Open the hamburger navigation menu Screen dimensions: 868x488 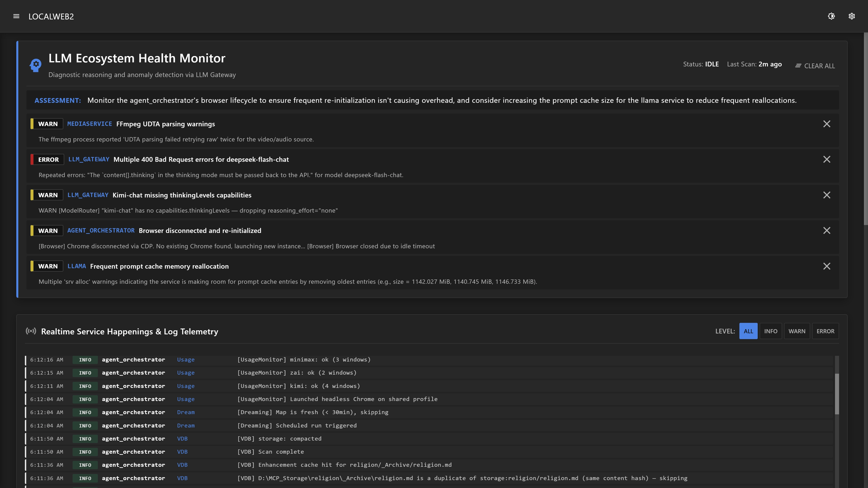tap(16, 16)
